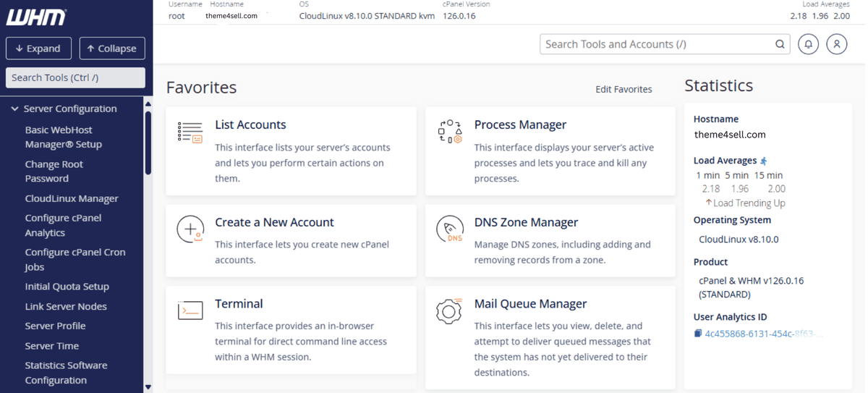This screenshot has height=393, width=868.
Task: Open Change Root Password
Action: click(x=54, y=171)
